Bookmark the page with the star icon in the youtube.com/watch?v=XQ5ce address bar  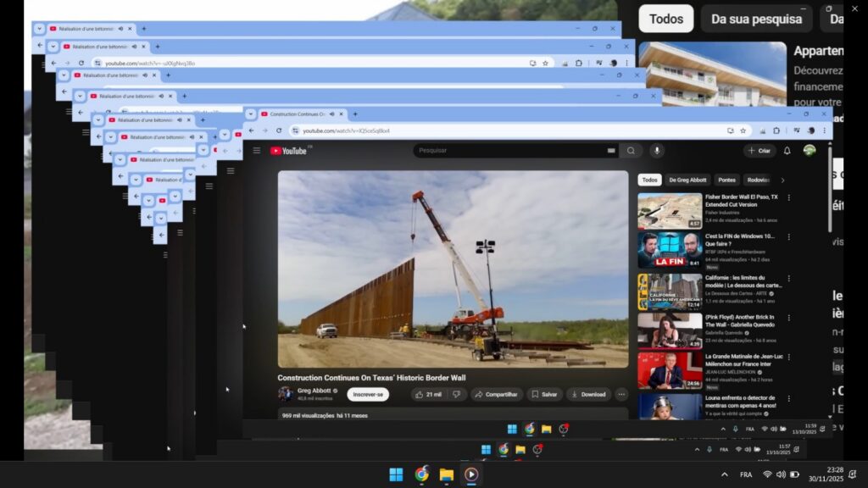(743, 130)
